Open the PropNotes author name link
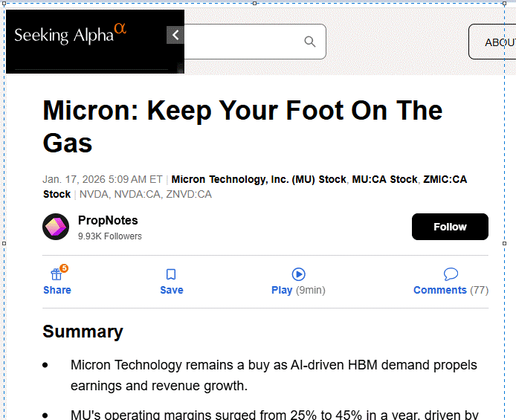Screen dimensions: 516x420 [x=108, y=220]
